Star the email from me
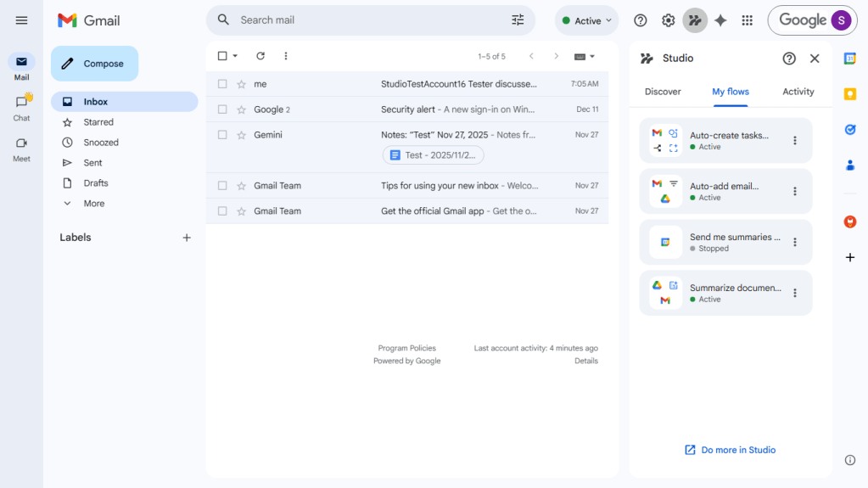This screenshot has width=868, height=488. [x=241, y=84]
